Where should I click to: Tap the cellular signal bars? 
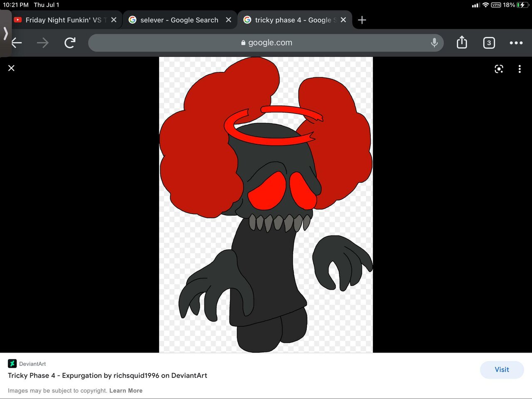tap(476, 5)
